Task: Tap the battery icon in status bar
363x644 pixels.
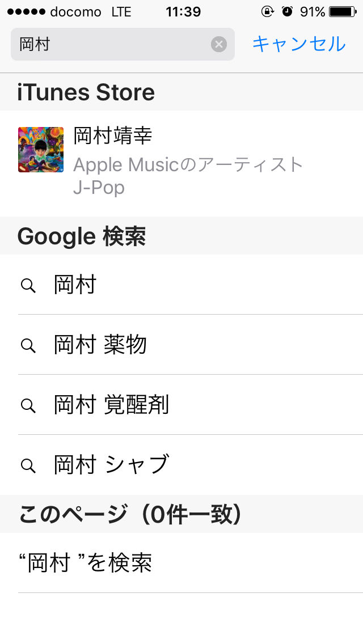Action: click(x=343, y=12)
